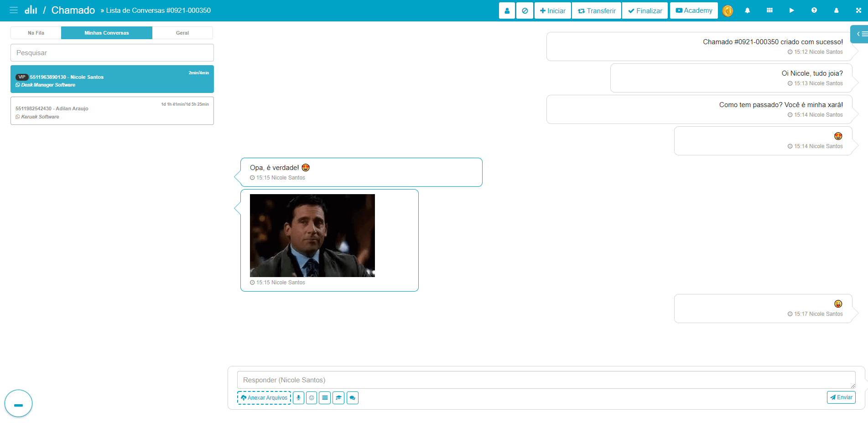Screen dimensions: 868x427
Task: Click the Chamado breadcrumb title
Action: [x=73, y=10]
